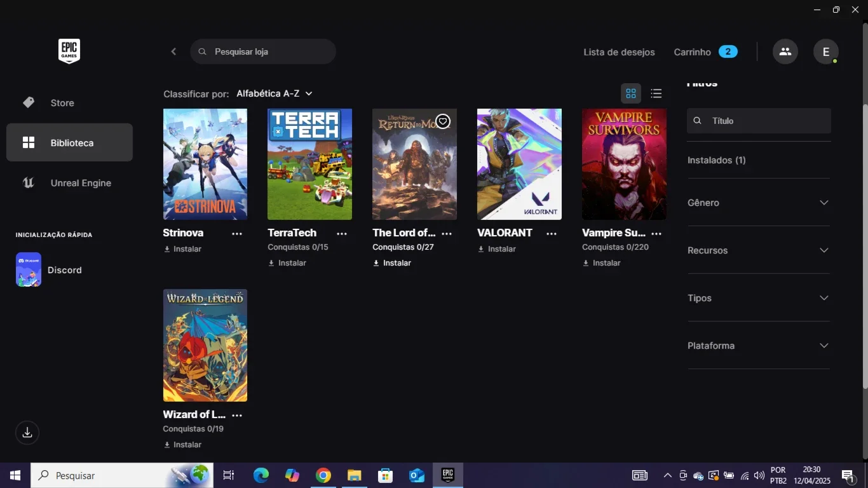Switch library to list view
The width and height of the screenshot is (868, 488).
click(656, 93)
